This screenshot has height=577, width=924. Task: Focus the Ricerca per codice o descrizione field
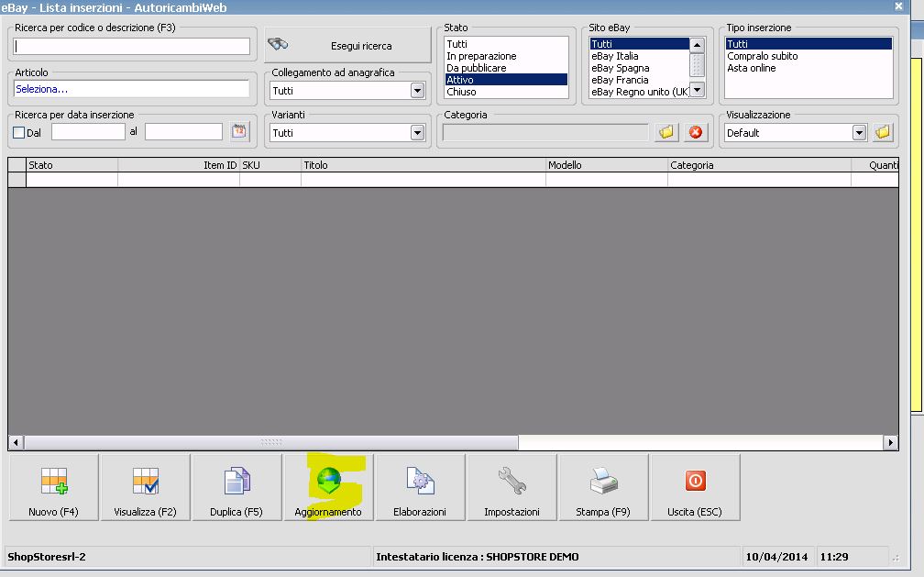pos(131,46)
